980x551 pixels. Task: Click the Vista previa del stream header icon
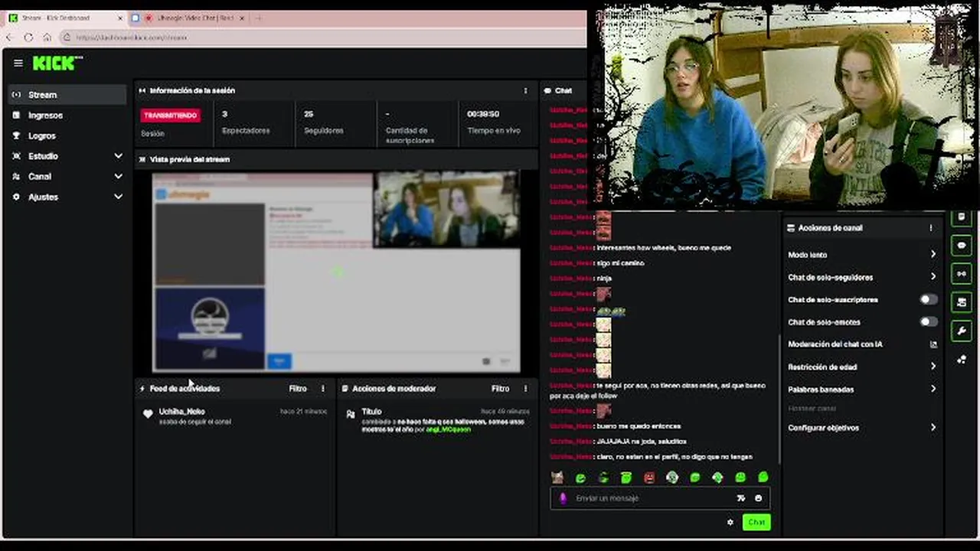coord(142,159)
